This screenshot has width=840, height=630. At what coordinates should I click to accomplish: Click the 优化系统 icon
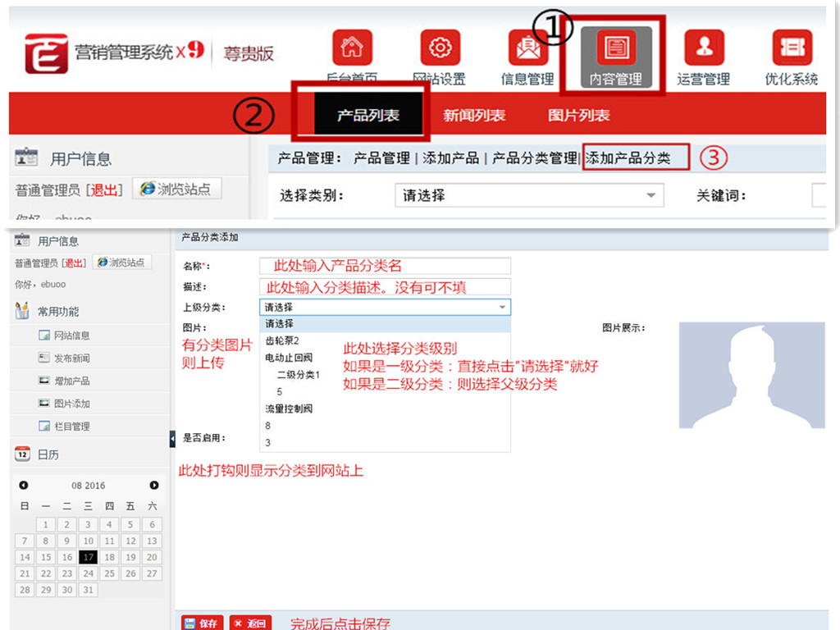792,48
